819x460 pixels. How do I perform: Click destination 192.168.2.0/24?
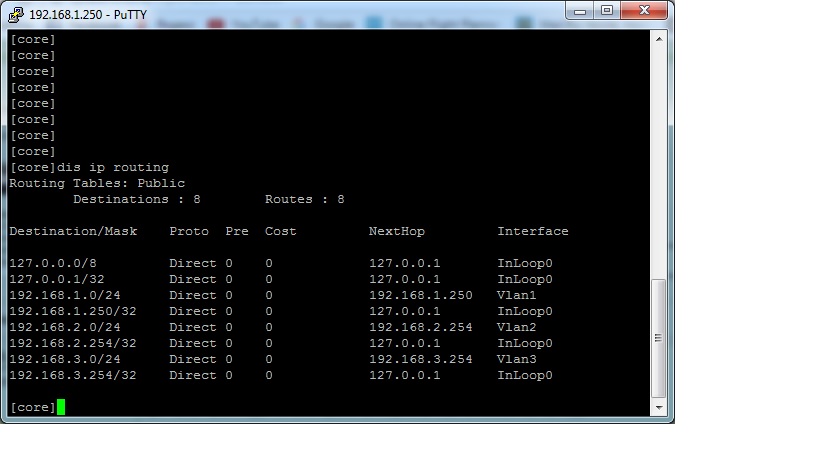tap(65, 327)
